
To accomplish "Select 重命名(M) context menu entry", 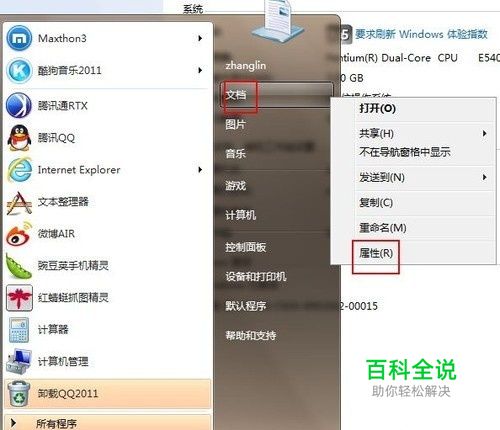I will click(x=383, y=228).
